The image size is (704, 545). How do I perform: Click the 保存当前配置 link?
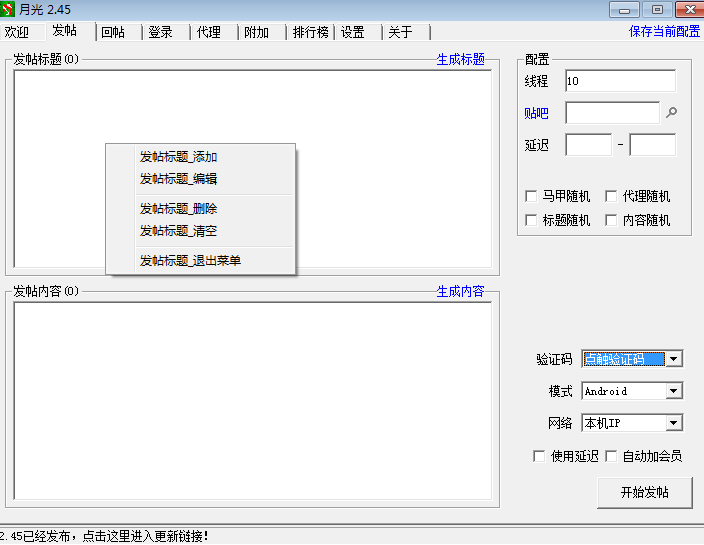pos(664,31)
